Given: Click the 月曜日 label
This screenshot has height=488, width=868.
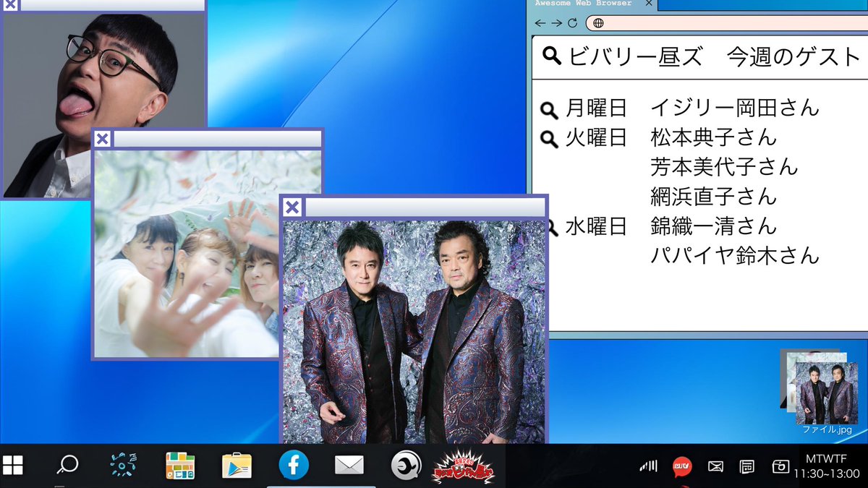Looking at the screenshot, I should coord(596,108).
